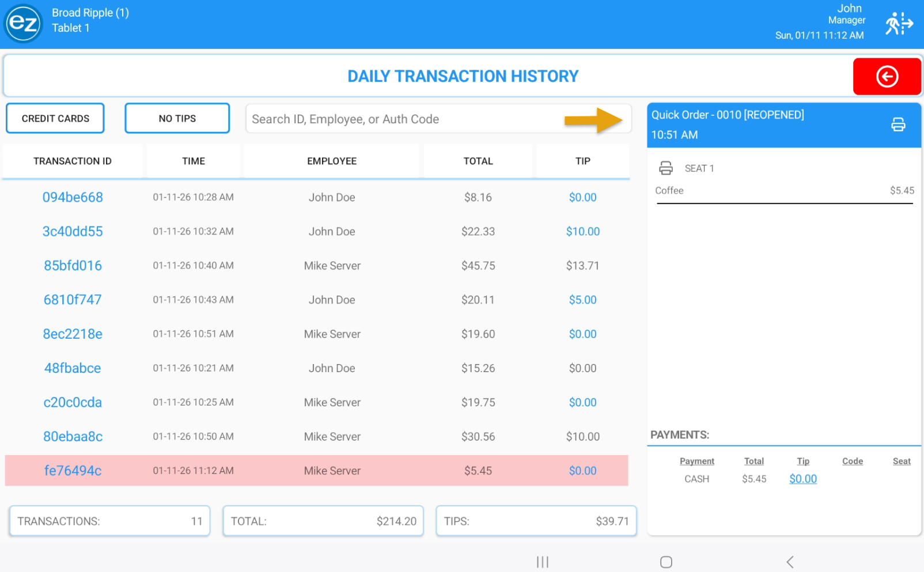Sort by TIME column header
The height and width of the screenshot is (572, 924).
(194, 161)
